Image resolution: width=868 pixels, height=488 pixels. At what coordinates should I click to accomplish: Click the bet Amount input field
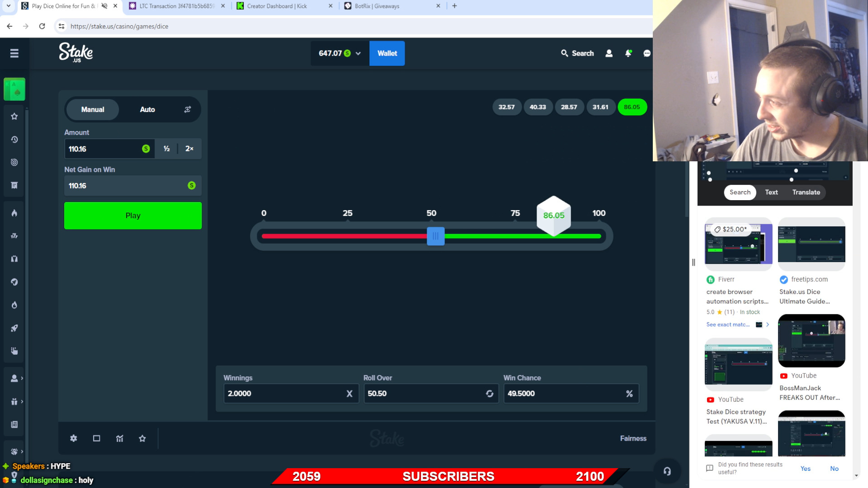pyautogui.click(x=109, y=149)
